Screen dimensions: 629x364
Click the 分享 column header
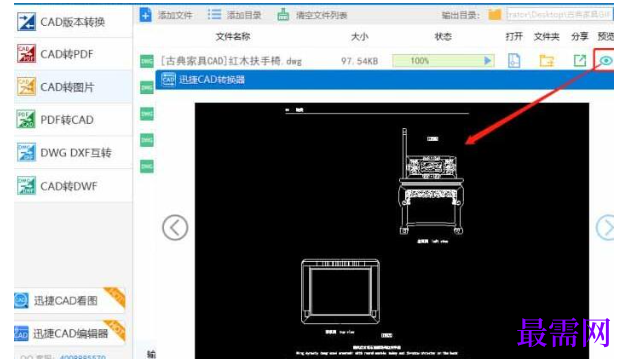pyautogui.click(x=580, y=37)
